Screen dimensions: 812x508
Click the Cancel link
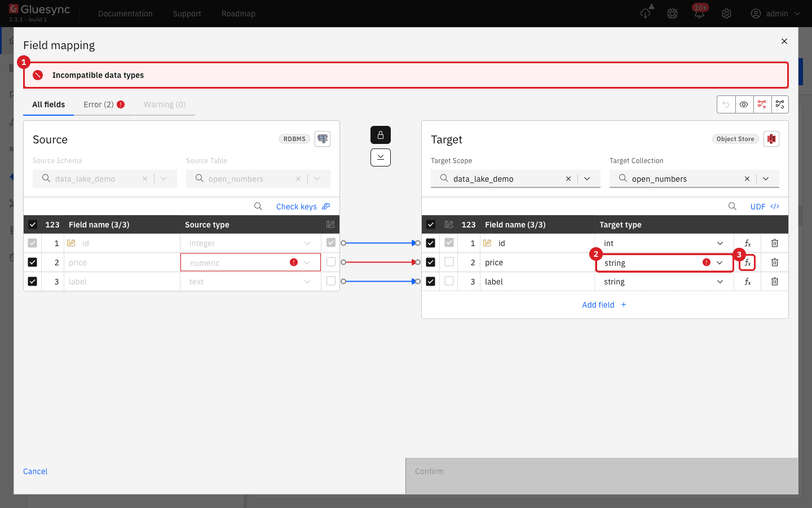pos(36,471)
